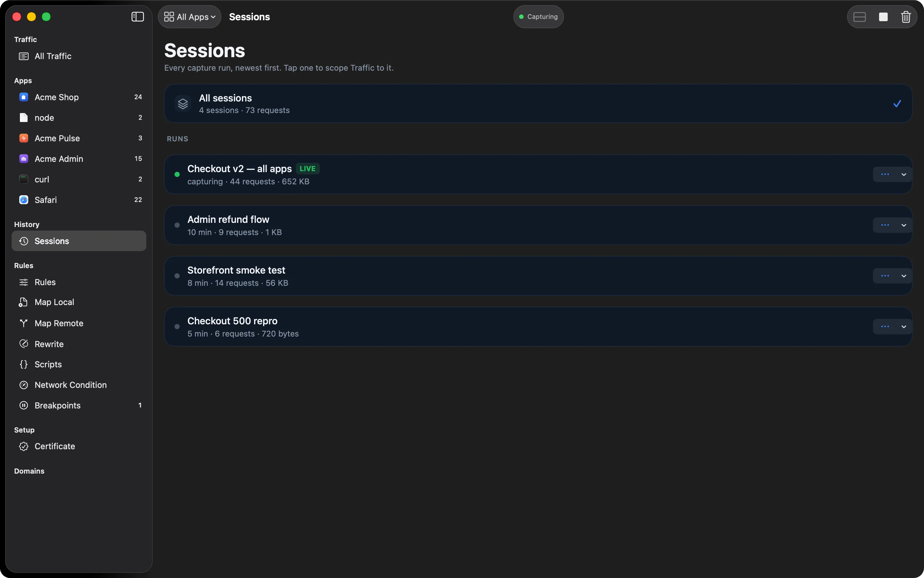Switch to the split pane layout icon

pyautogui.click(x=859, y=17)
